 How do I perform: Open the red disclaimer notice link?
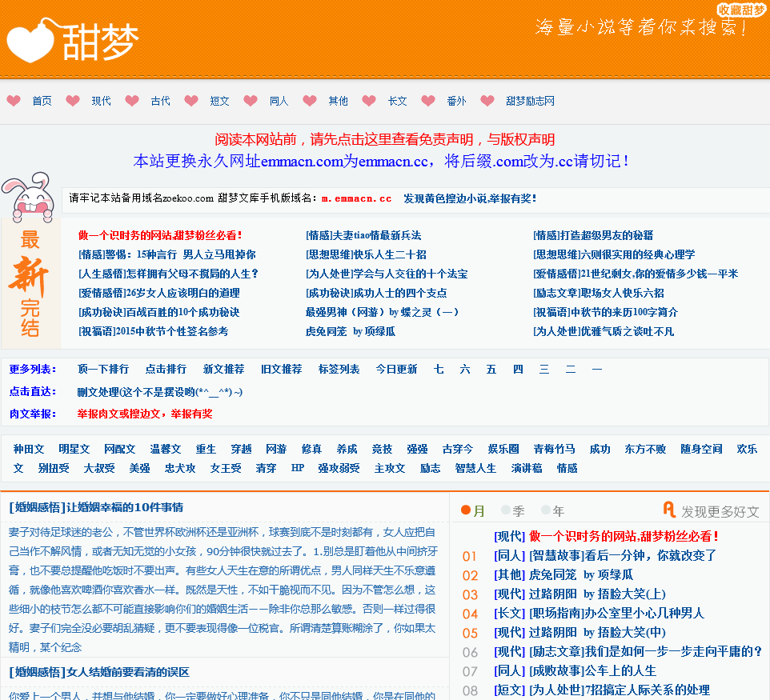pyautogui.click(x=384, y=139)
